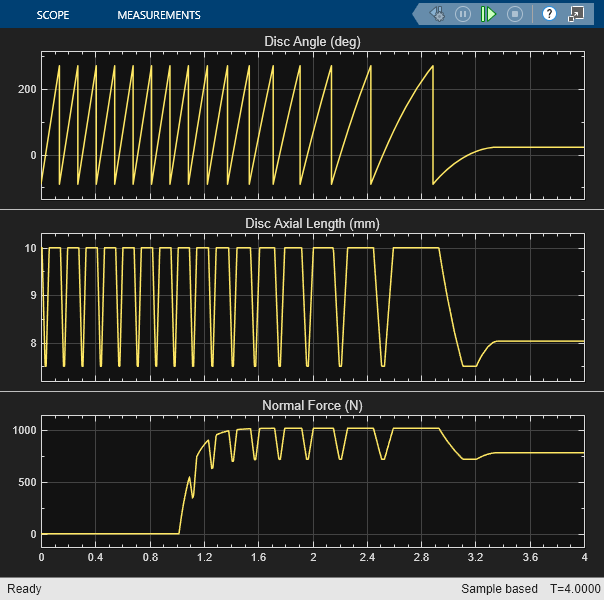Image resolution: width=604 pixels, height=600 pixels.
Task: Click the T=4.0000 time readout
Action: pyautogui.click(x=574, y=589)
